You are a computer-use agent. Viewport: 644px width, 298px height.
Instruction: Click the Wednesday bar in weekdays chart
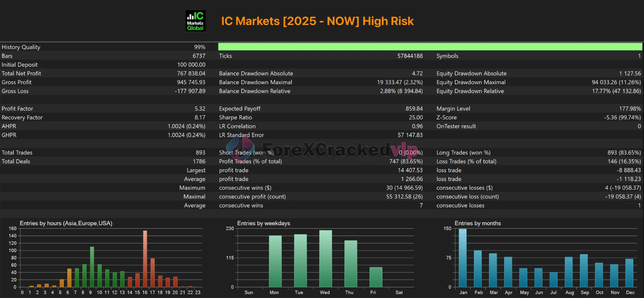click(x=325, y=258)
